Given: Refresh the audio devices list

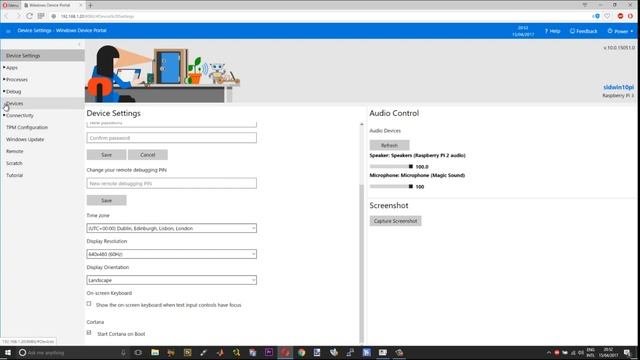Looking at the screenshot, I should 389,145.
